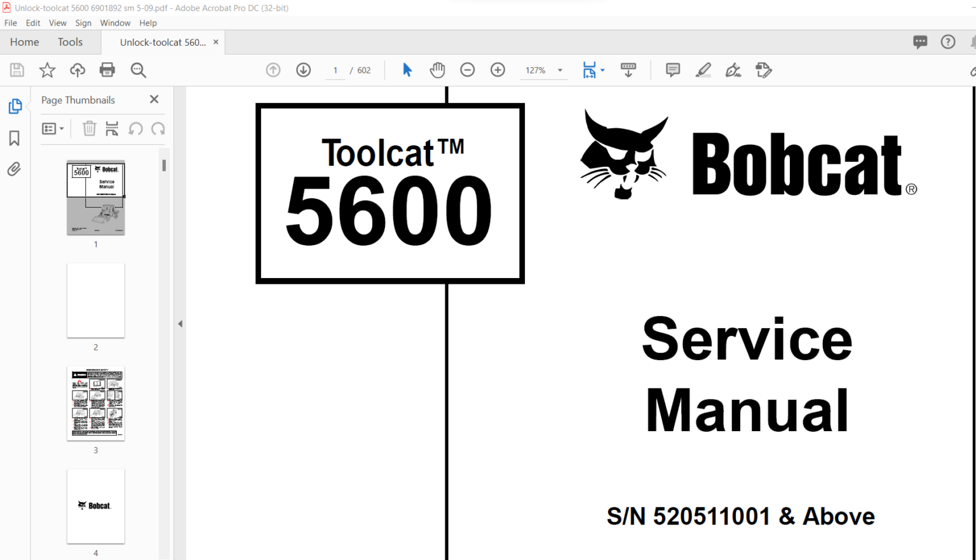Open zoom percentage dropdown arrow
The image size is (976, 560).
[x=560, y=70]
